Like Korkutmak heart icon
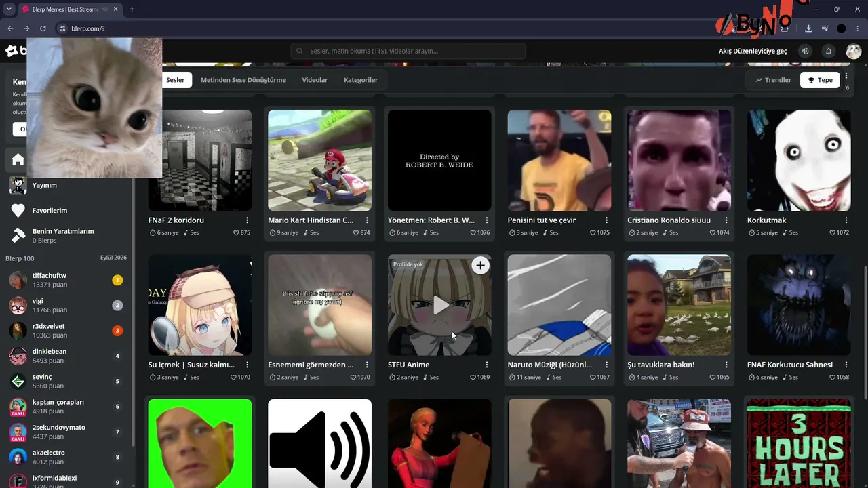This screenshot has width=868, height=488. (832, 232)
